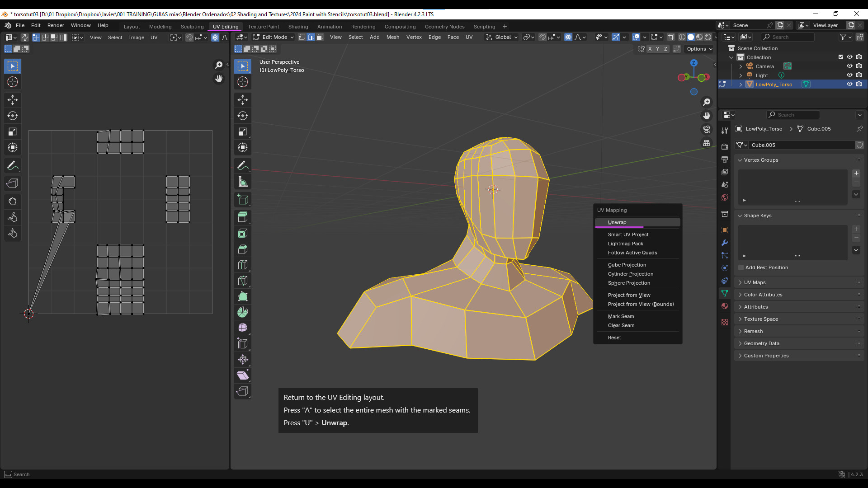Enable Add Rest Position checkbox
The image size is (868, 488).
741,267
